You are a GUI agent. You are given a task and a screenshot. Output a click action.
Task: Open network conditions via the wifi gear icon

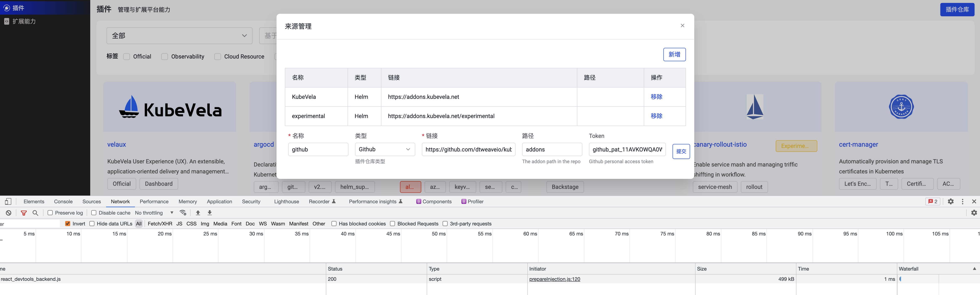pyautogui.click(x=183, y=213)
